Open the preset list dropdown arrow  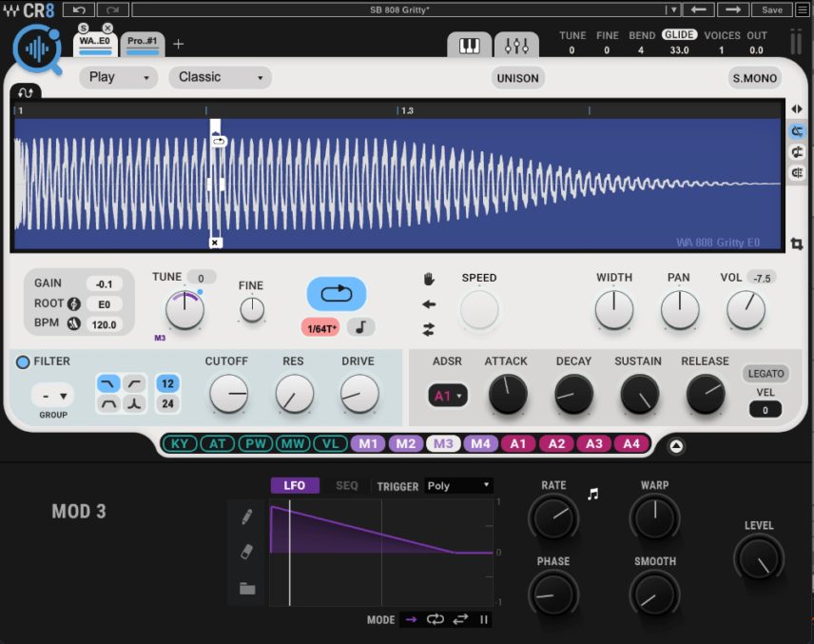tap(672, 10)
